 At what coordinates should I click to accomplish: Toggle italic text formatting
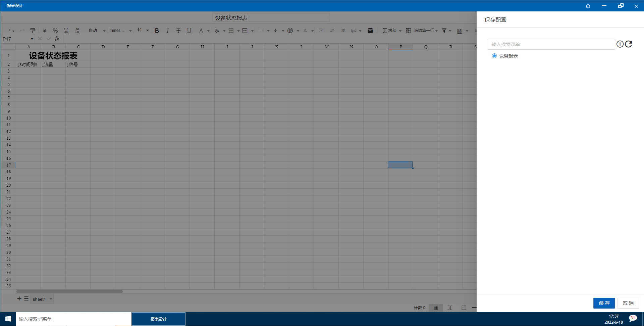coord(167,31)
